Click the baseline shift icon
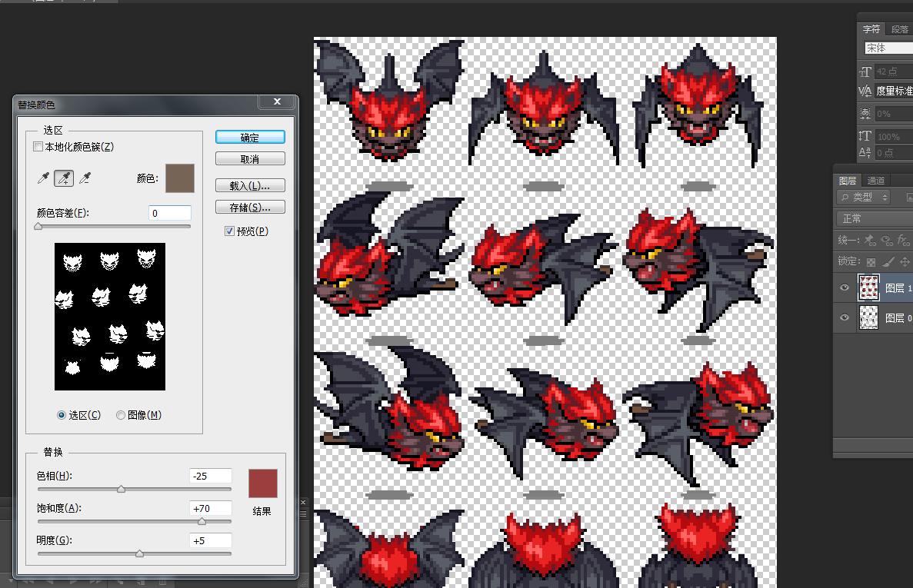Image resolution: width=913 pixels, height=588 pixels. point(865,152)
